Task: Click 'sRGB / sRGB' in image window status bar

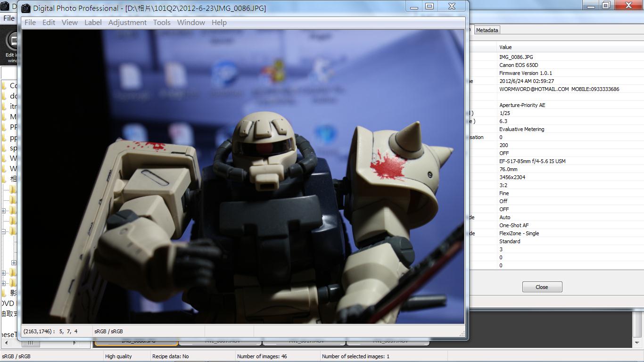Action: [108, 331]
